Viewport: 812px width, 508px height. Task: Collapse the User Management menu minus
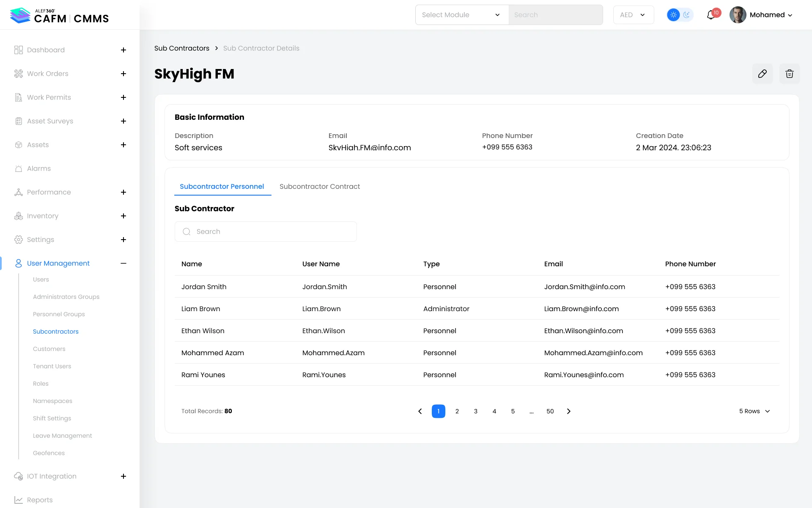(123, 263)
